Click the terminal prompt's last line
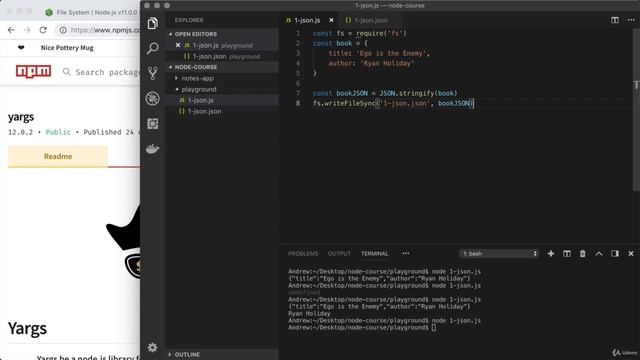 pos(362,328)
